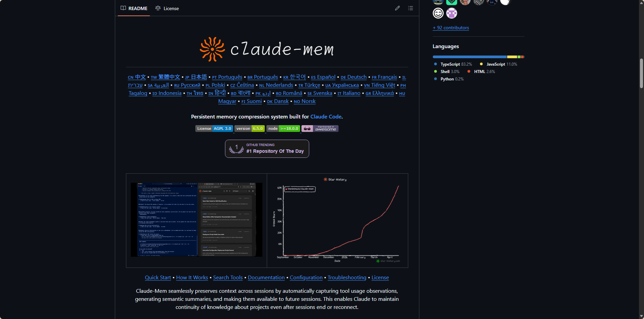Switch to the License tab

pyautogui.click(x=167, y=8)
